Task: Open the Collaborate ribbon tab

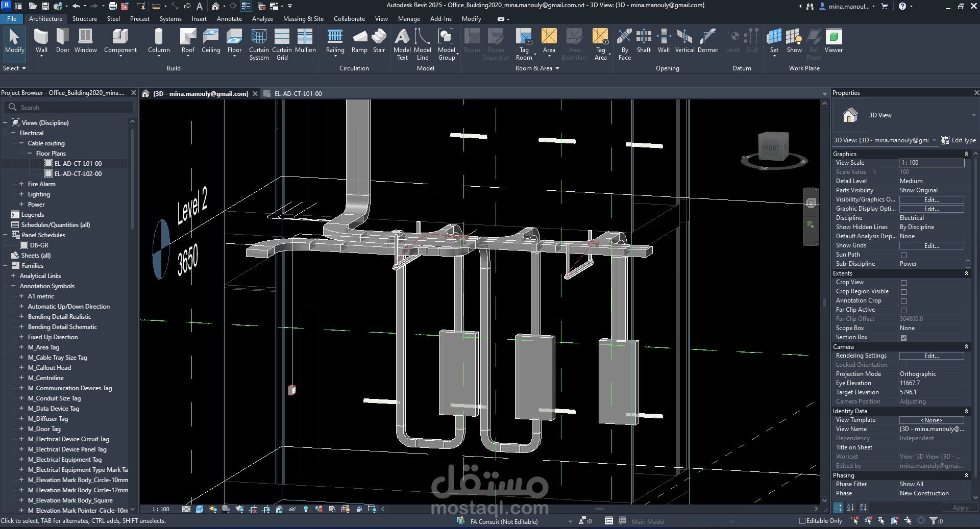Action: (x=349, y=18)
